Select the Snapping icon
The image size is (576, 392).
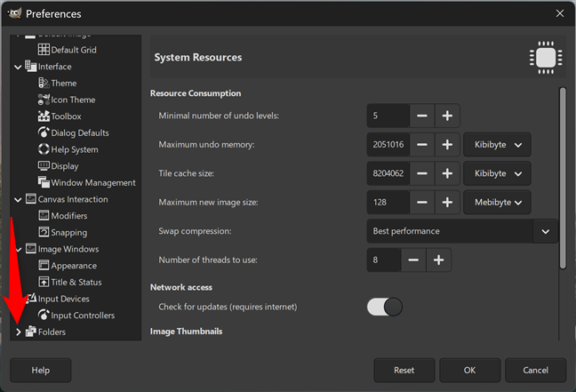[x=44, y=232]
